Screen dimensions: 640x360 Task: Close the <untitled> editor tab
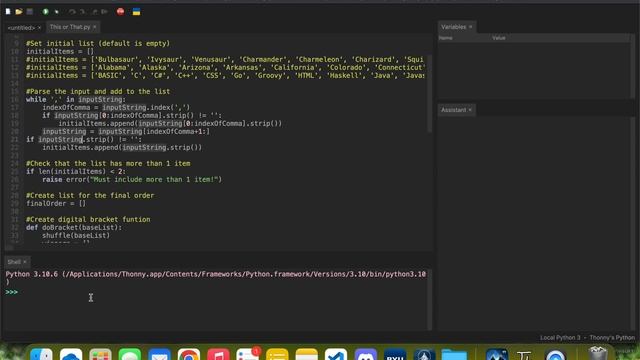(x=39, y=28)
